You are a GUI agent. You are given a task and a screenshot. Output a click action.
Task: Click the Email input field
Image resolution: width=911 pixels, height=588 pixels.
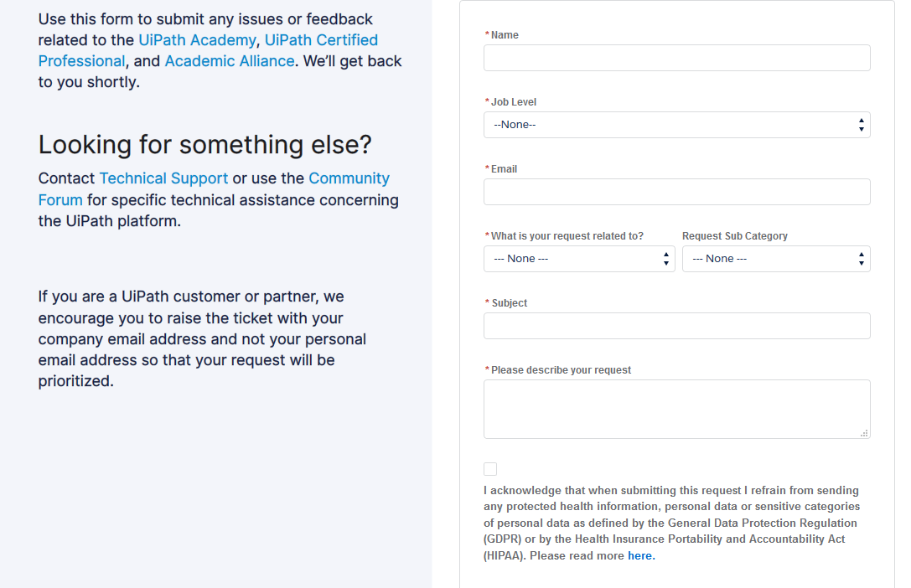point(677,192)
